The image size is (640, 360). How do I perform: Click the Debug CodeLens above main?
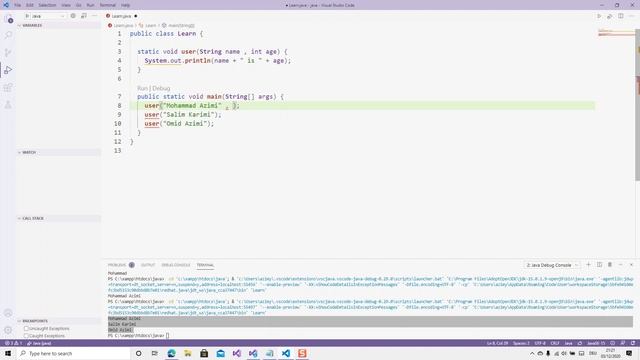[x=161, y=88]
